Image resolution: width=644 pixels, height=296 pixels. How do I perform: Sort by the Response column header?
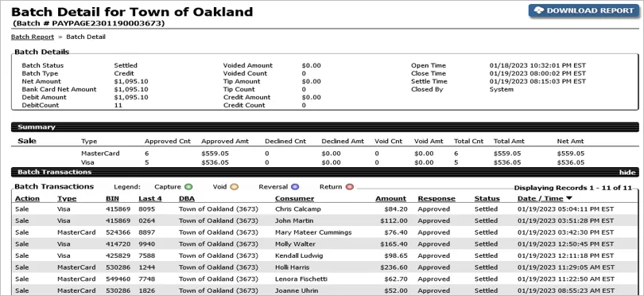click(x=436, y=199)
